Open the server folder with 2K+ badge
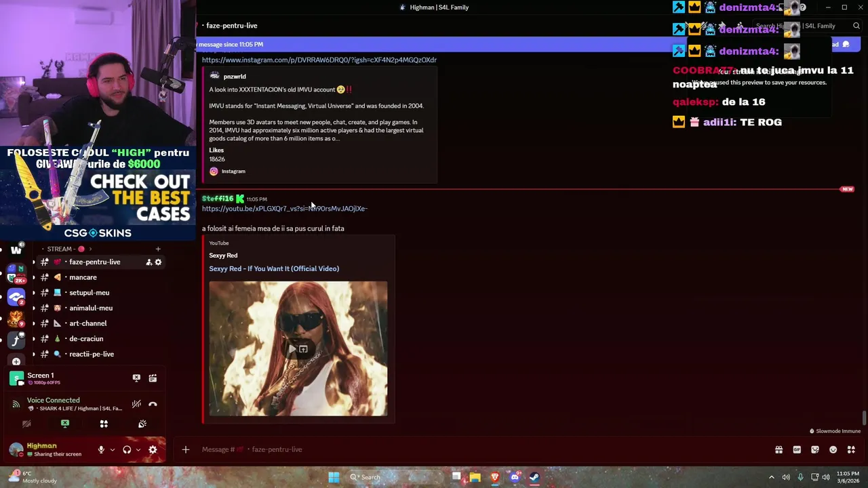The height and width of the screenshot is (488, 868). tap(16, 274)
